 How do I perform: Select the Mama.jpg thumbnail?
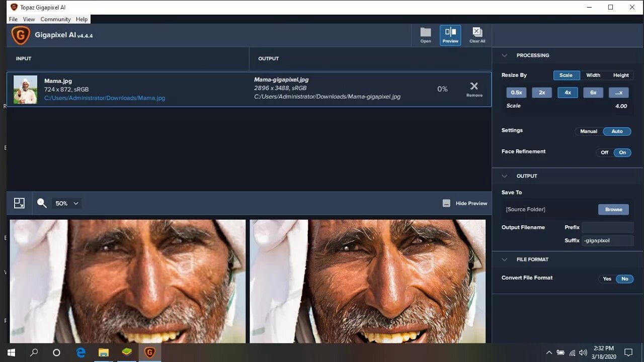(25, 89)
